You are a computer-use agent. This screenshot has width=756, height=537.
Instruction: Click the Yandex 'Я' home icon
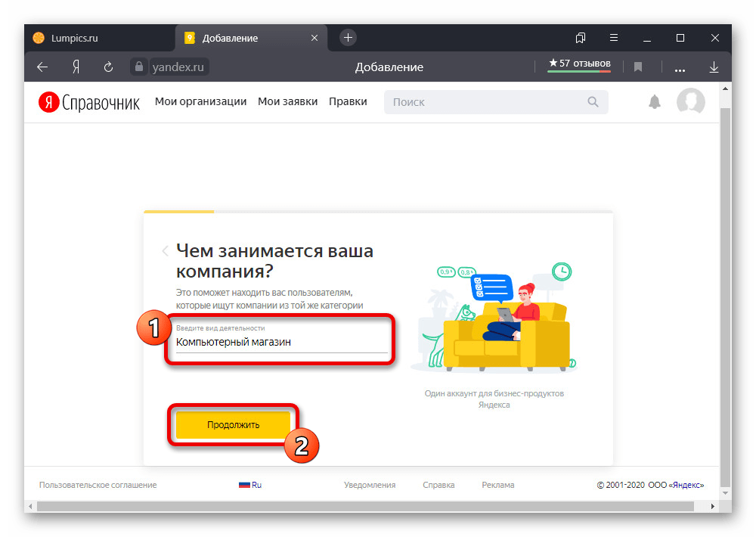click(x=76, y=67)
